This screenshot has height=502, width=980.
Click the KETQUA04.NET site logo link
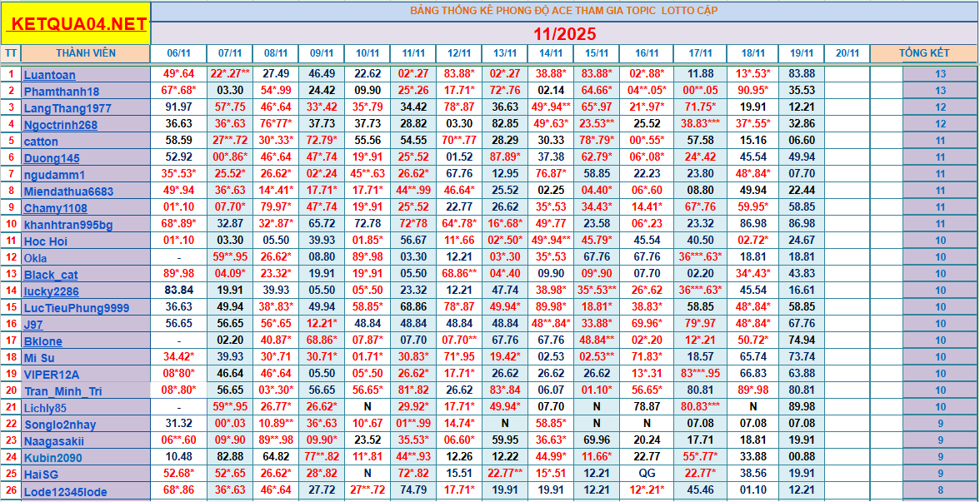pyautogui.click(x=76, y=24)
